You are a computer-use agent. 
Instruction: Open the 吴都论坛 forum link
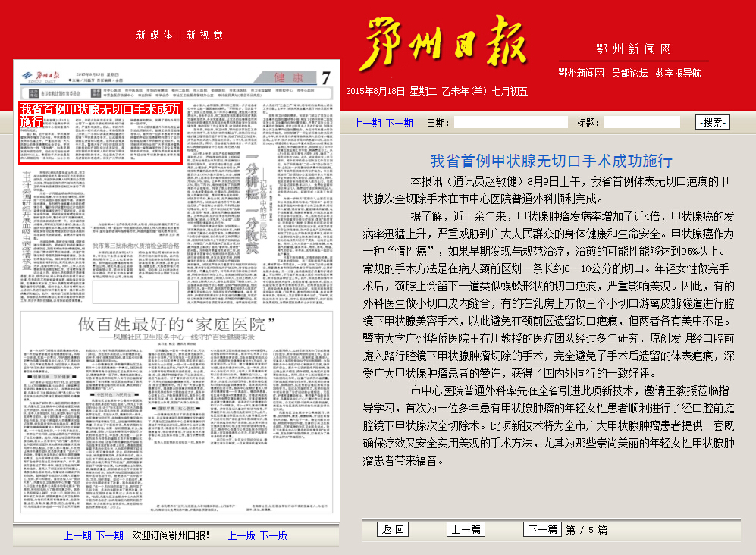[629, 73]
